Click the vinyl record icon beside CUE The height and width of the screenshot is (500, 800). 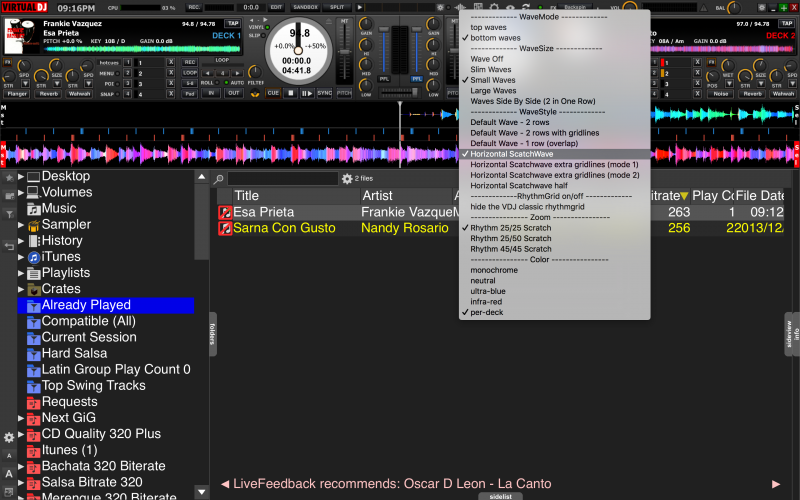tap(255, 93)
